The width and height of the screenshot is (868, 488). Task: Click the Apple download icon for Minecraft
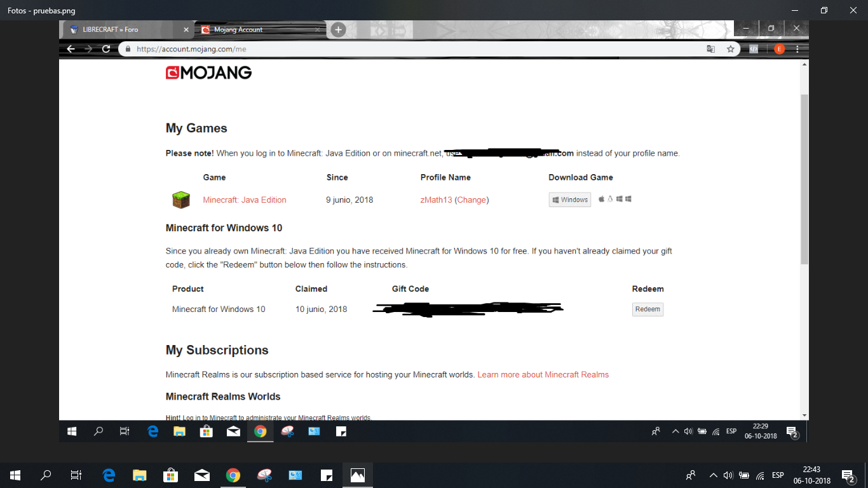(601, 199)
